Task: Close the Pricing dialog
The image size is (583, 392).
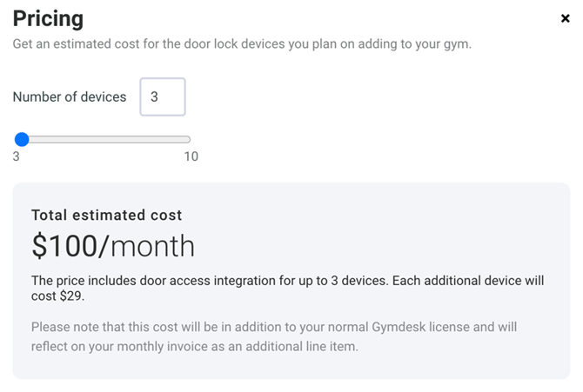Action: click(566, 18)
